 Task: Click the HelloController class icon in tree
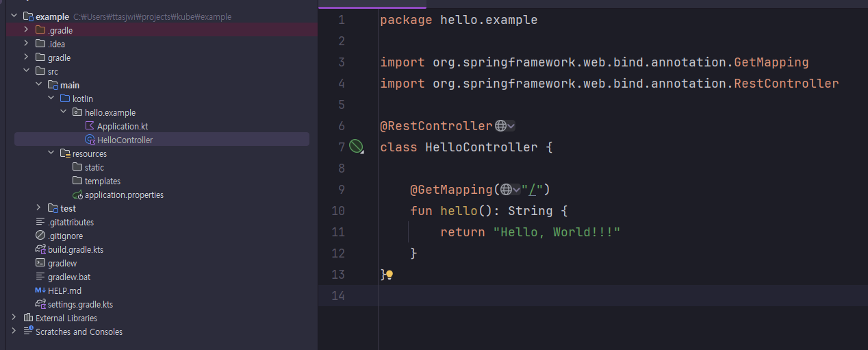click(90, 140)
